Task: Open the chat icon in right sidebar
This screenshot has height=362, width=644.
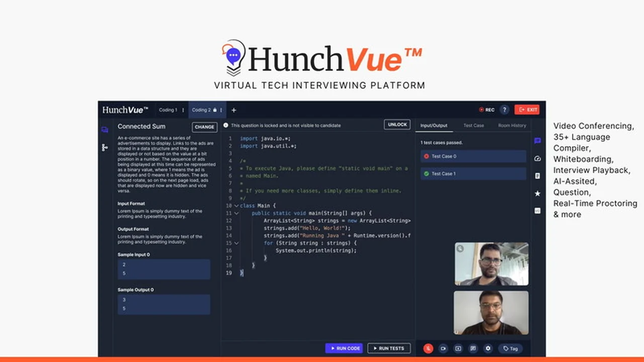Action: tap(537, 141)
